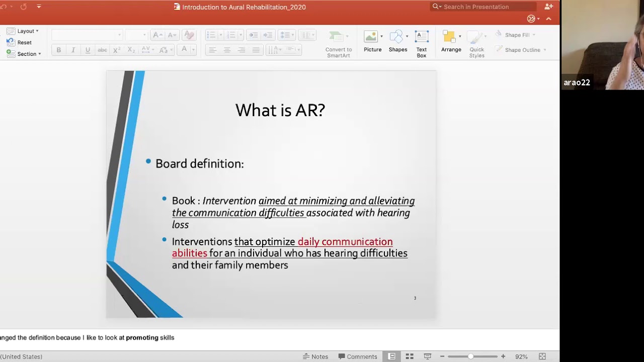Viewport: 644px width, 362px height.
Task: Click the 92% zoom level
Action: pyautogui.click(x=521, y=356)
